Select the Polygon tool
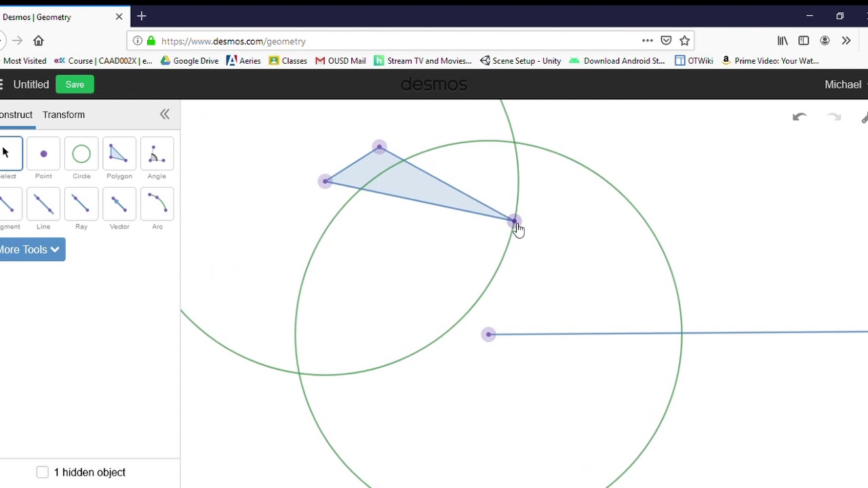This screenshot has width=868, height=488. coord(119,154)
